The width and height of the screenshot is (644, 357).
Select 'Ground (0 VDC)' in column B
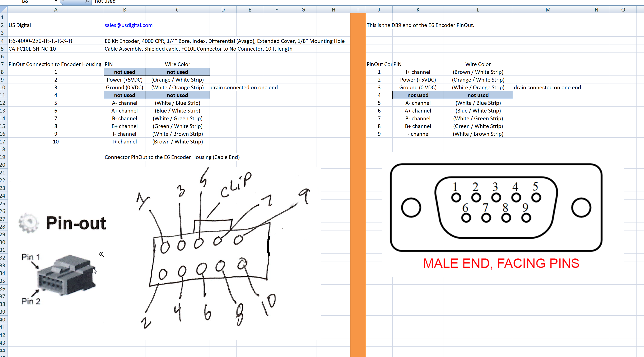click(x=124, y=88)
